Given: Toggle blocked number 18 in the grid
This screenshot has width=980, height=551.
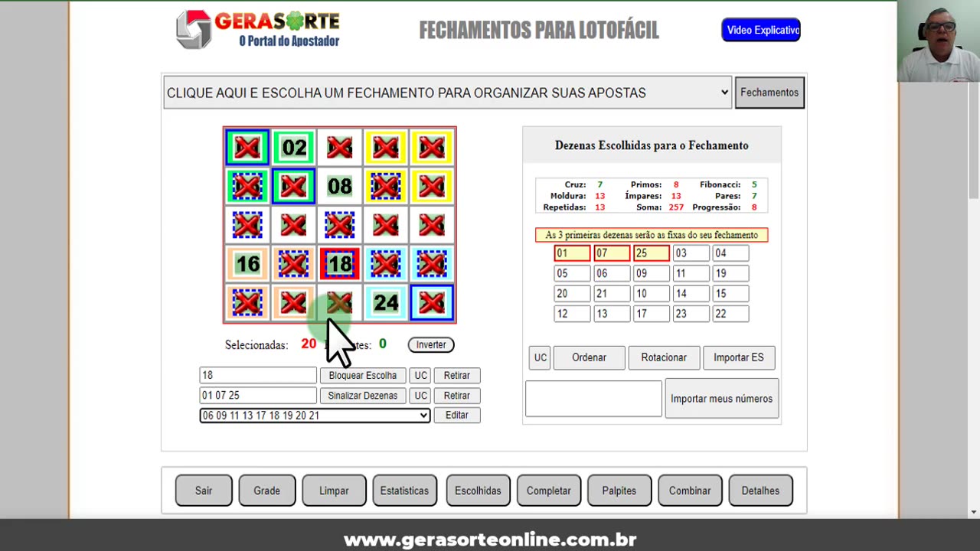Looking at the screenshot, I should point(340,264).
